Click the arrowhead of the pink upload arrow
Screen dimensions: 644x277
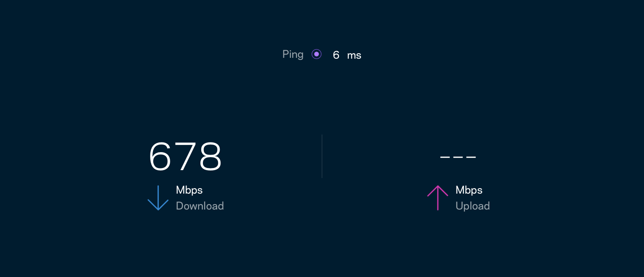[438, 191]
